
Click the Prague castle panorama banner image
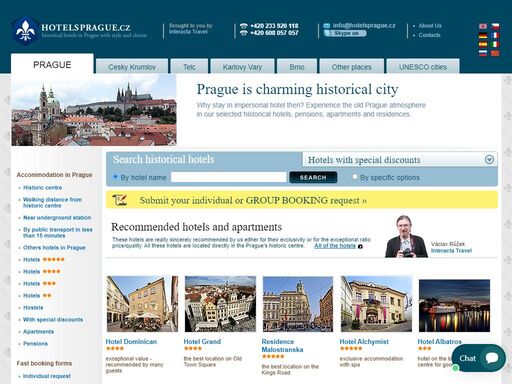[94, 110]
